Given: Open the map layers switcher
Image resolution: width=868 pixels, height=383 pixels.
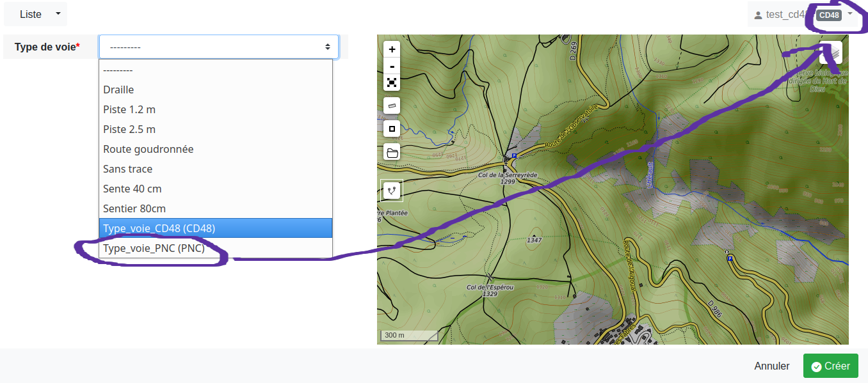Looking at the screenshot, I should pos(831,52).
